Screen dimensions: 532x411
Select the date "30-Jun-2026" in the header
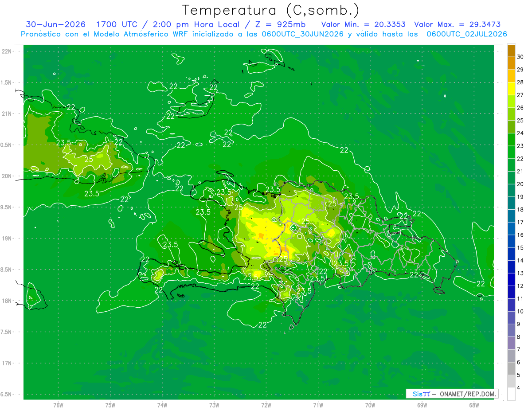coord(55,25)
